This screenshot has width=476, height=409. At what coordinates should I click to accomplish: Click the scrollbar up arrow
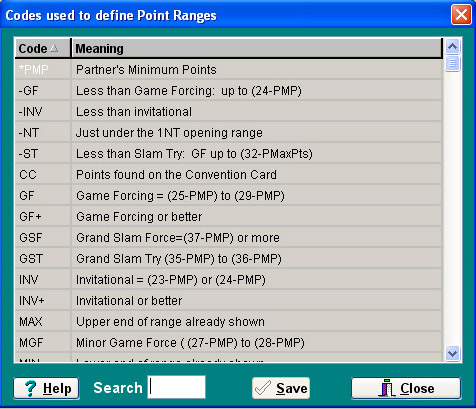pos(452,46)
